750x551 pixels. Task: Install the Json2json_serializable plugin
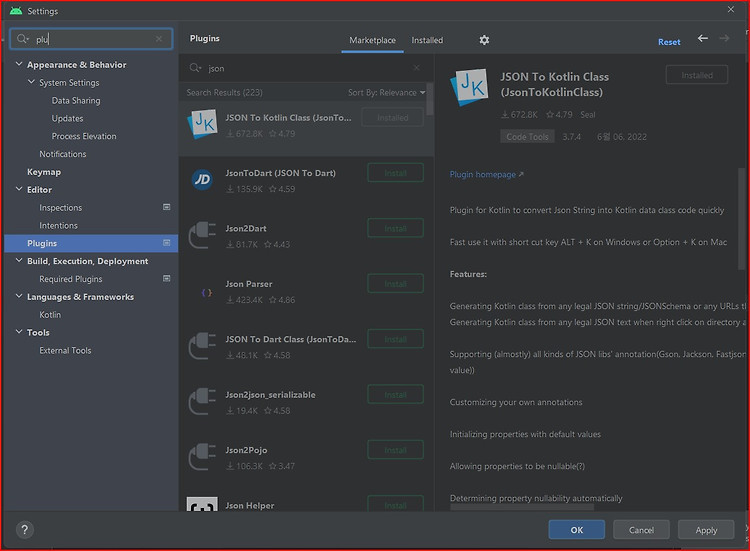396,395
